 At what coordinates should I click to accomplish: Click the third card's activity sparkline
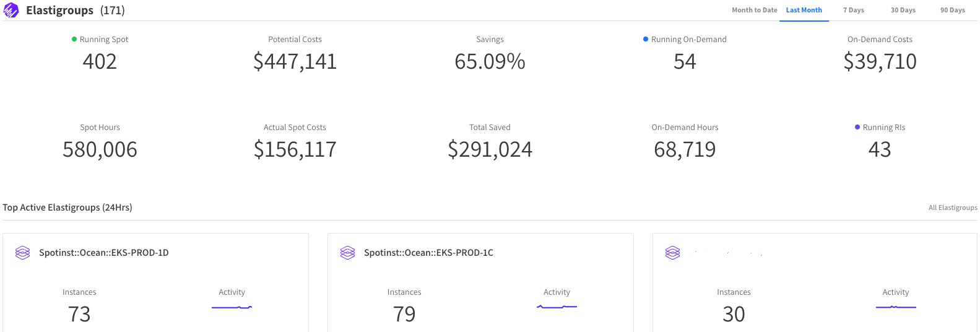(x=896, y=307)
